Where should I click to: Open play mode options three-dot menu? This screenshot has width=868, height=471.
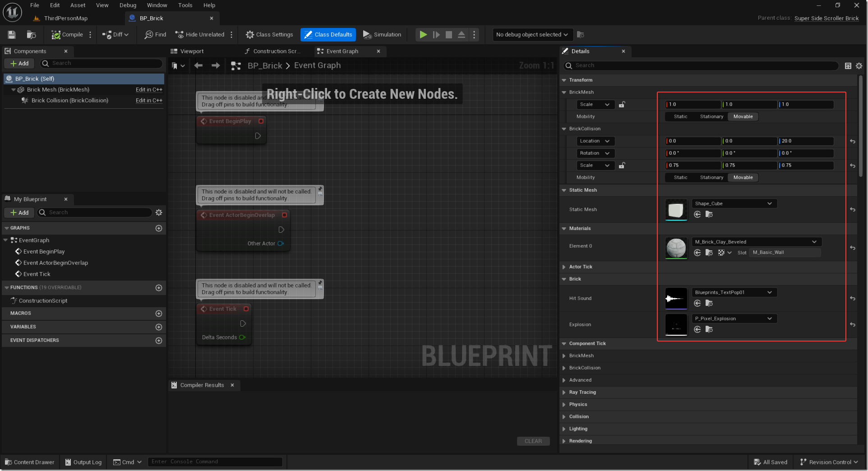point(474,35)
